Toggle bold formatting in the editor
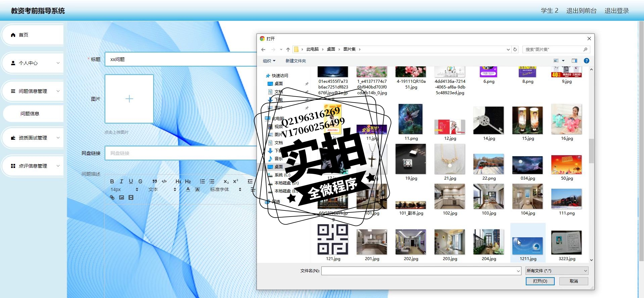 (112, 181)
